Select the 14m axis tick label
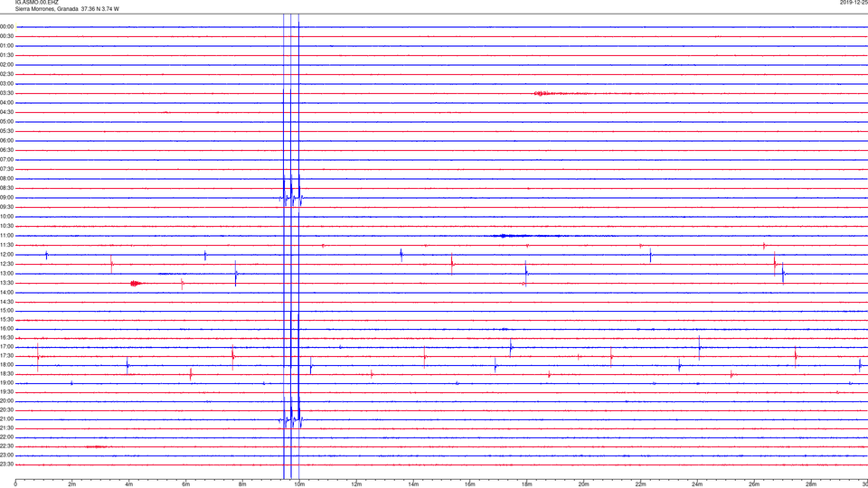The width and height of the screenshot is (868, 488). [x=413, y=484]
